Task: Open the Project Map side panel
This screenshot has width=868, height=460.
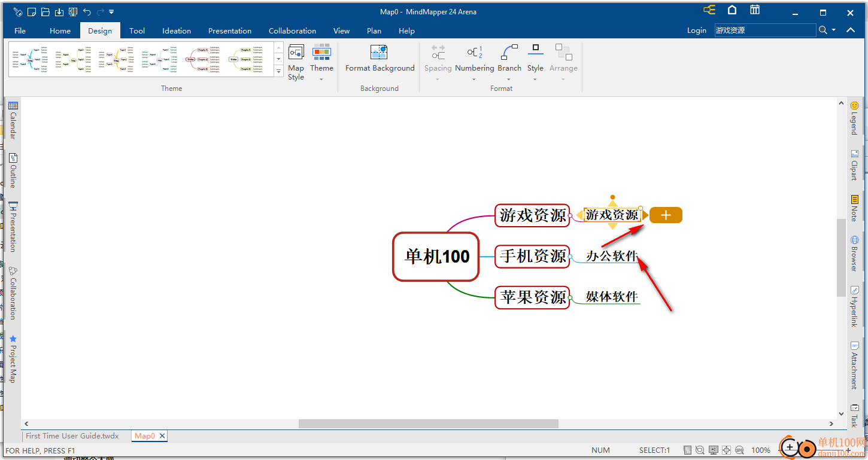Action: pyautogui.click(x=13, y=359)
